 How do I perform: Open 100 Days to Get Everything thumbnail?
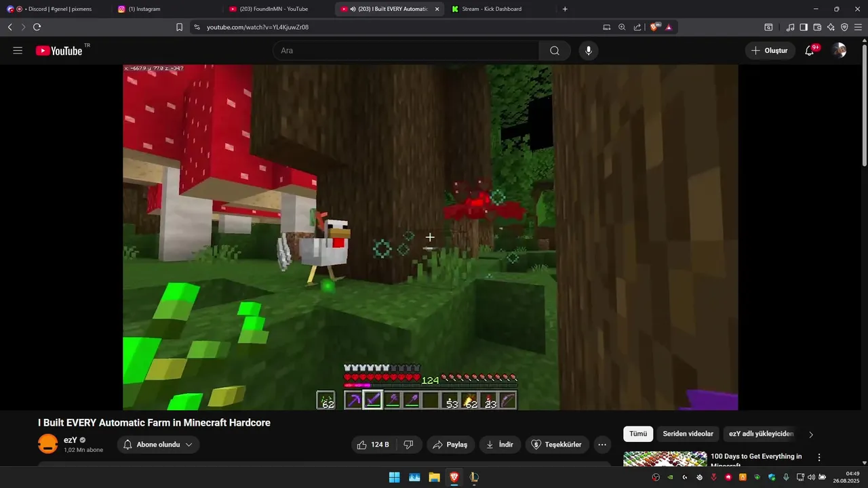coord(665,459)
